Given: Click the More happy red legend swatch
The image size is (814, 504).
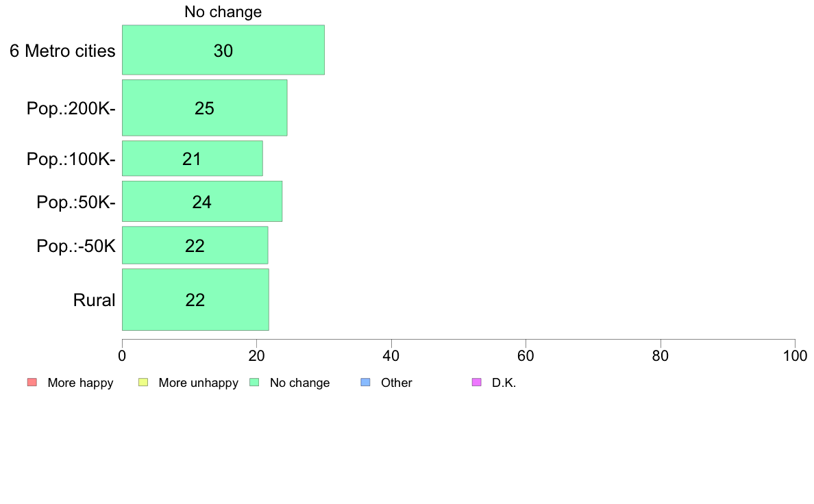Looking at the screenshot, I should 32,383.
